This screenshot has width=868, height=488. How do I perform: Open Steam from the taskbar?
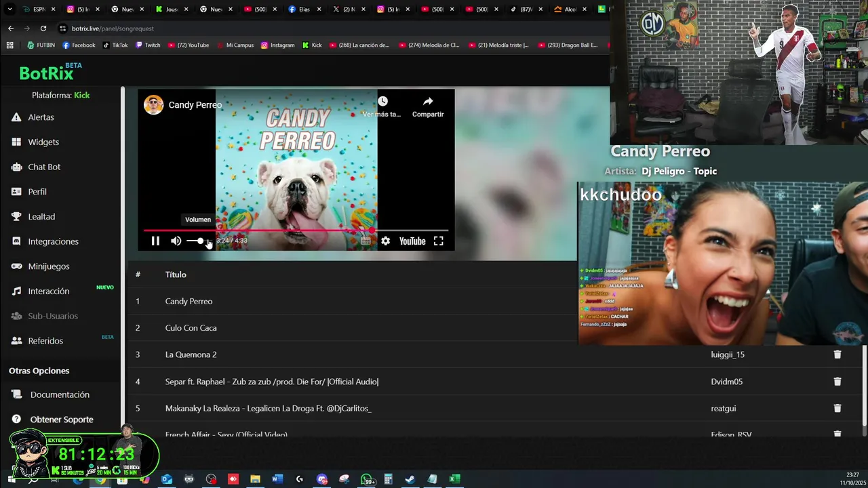tap(410, 479)
